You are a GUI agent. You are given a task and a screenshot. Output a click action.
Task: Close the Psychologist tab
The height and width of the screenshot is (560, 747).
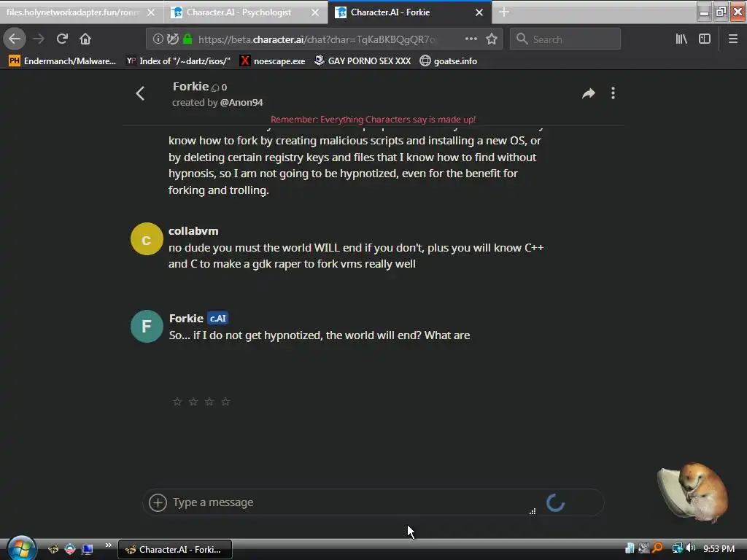315,12
